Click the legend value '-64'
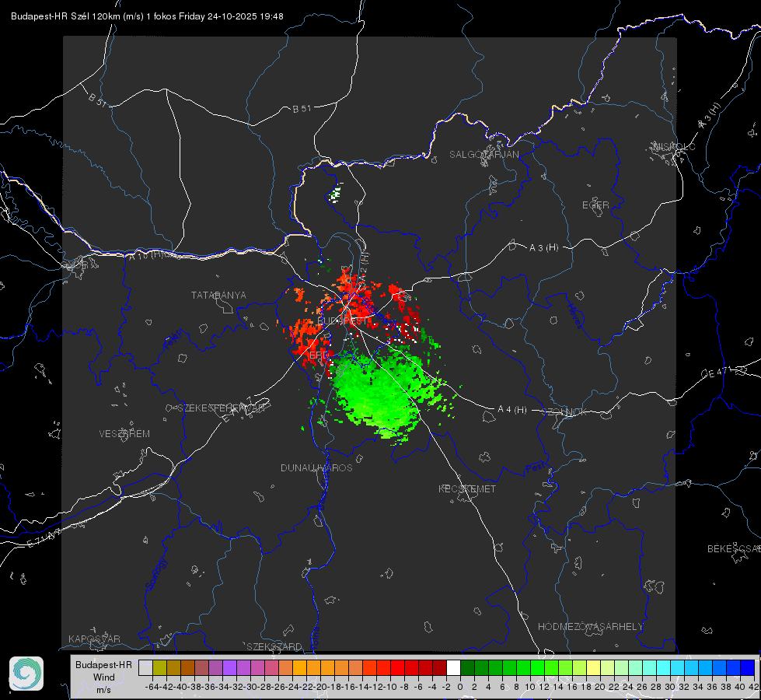This screenshot has width=761, height=700. (152, 687)
